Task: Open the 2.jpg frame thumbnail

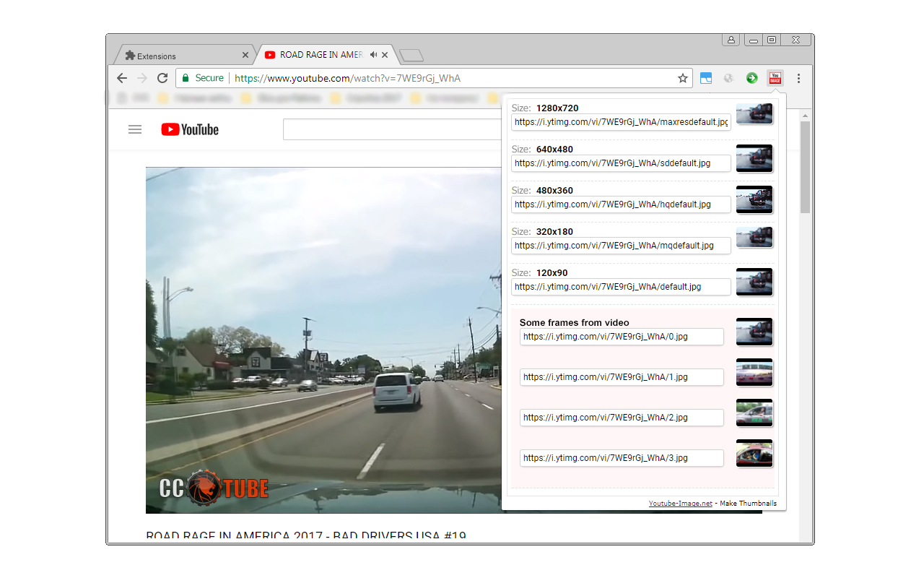Action: pos(754,413)
